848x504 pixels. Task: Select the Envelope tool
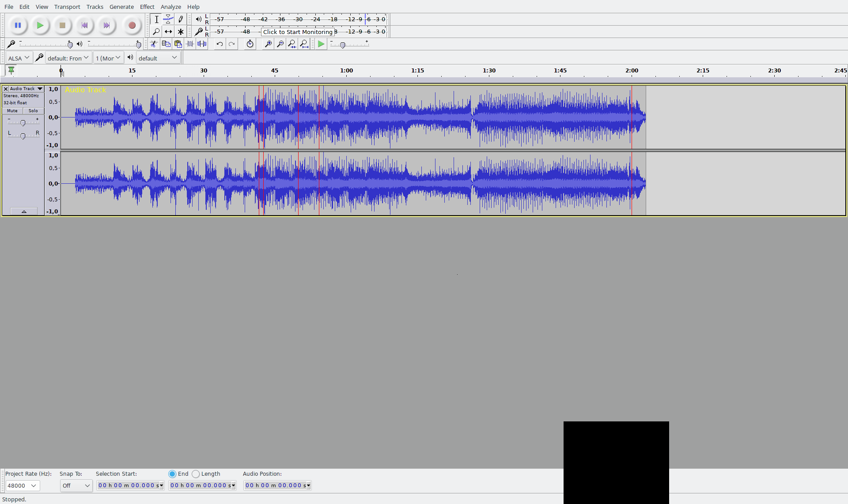[168, 19]
